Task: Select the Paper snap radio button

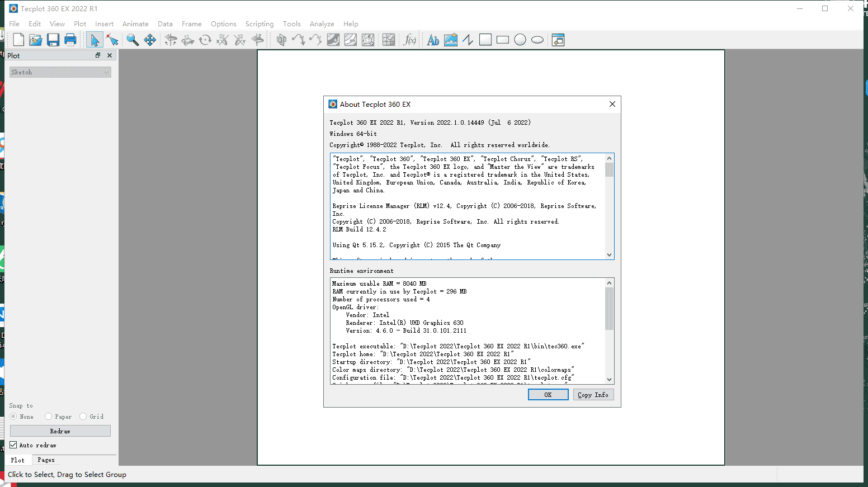Action: (x=49, y=417)
